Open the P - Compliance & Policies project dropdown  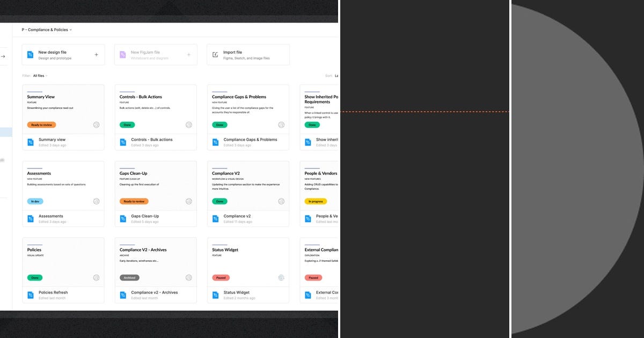click(46, 30)
